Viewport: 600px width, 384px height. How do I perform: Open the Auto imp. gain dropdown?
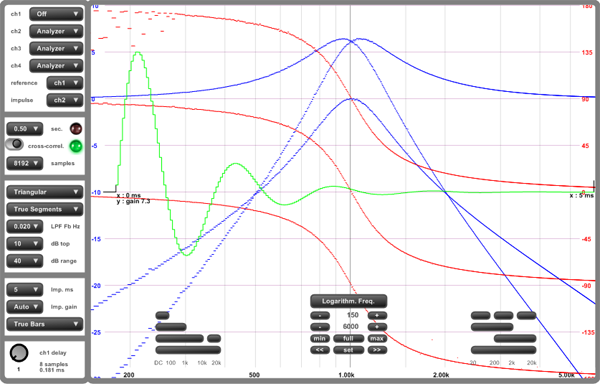pos(24,307)
